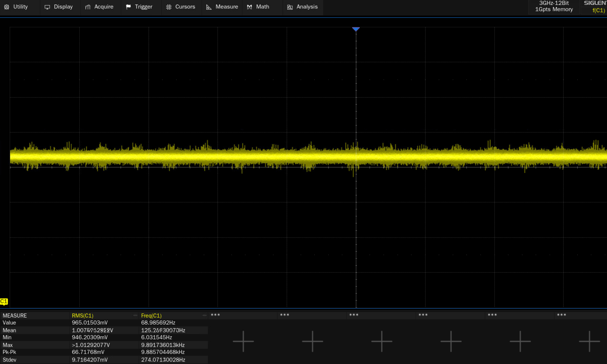Click the Analysis chart icon

[290, 7]
